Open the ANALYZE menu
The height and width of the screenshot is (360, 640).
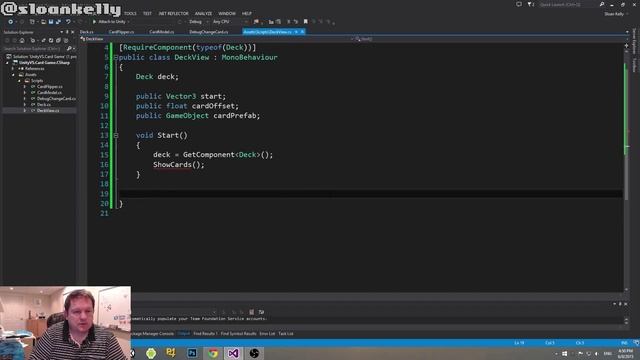click(x=203, y=13)
